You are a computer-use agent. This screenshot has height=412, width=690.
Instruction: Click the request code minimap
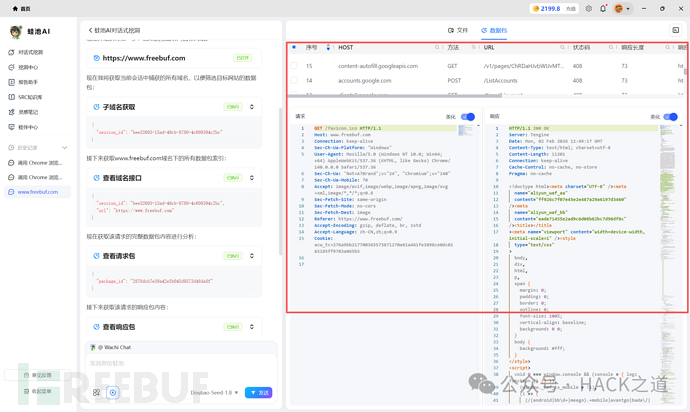[x=465, y=130]
